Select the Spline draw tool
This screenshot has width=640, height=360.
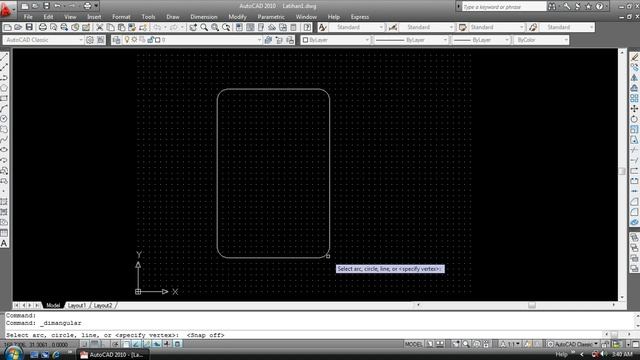click(4, 140)
